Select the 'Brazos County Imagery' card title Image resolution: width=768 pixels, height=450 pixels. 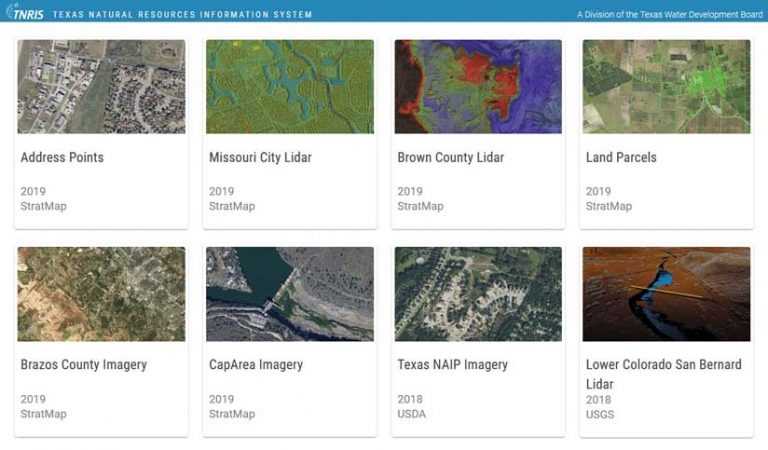(84, 365)
